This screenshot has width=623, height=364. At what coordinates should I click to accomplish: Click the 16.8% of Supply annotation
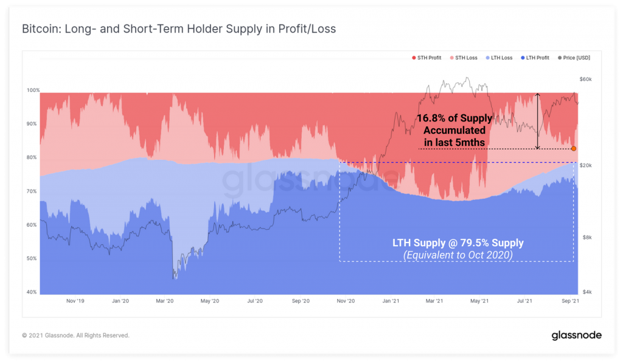[x=454, y=130]
